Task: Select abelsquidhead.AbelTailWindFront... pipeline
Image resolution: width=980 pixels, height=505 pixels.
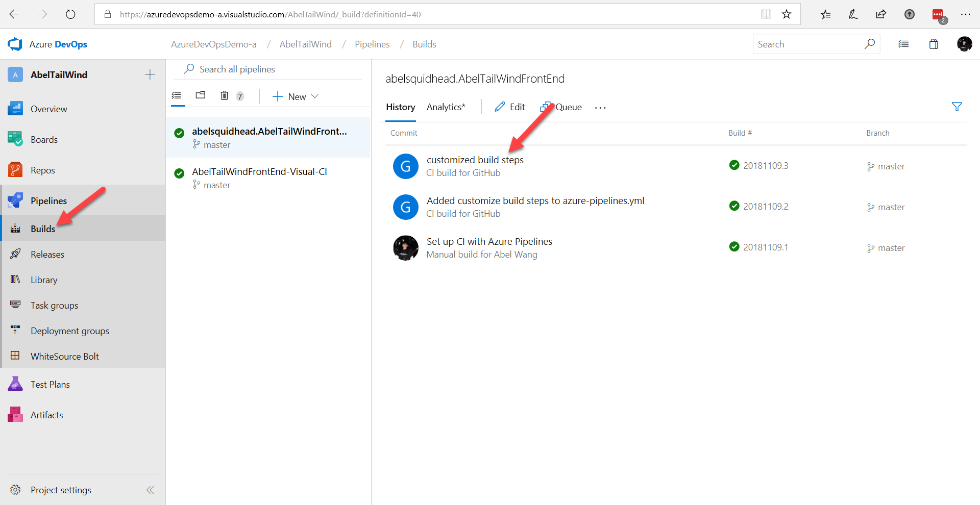Action: 268,137
